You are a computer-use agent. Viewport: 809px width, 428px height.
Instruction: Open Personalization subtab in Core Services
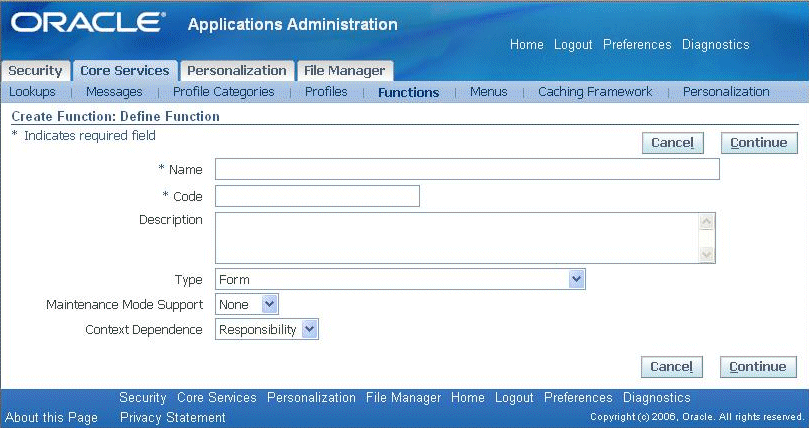tap(726, 92)
